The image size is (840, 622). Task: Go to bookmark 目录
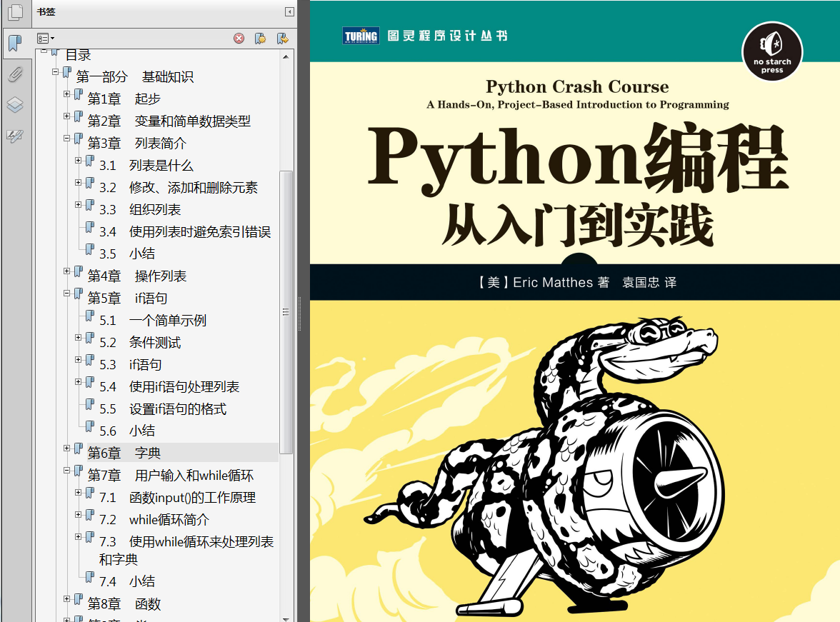pyautogui.click(x=79, y=55)
